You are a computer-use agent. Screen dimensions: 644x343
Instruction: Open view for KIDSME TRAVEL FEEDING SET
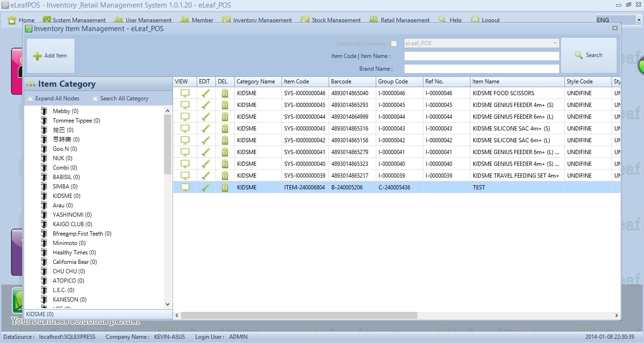tap(185, 176)
